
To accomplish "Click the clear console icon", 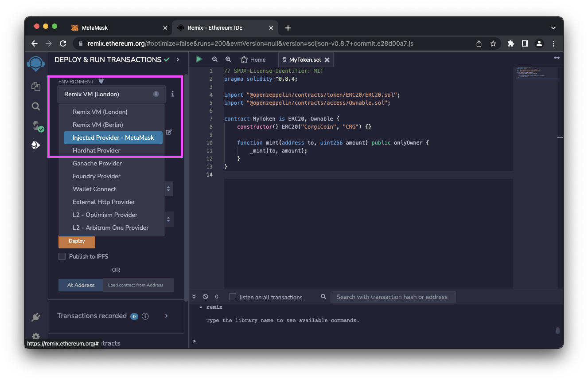I will [205, 297].
